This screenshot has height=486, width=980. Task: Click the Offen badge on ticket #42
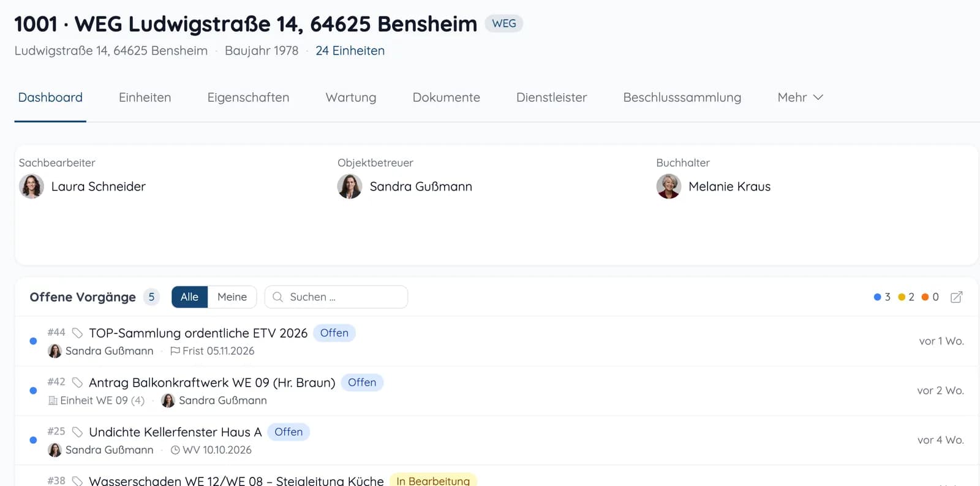click(x=362, y=382)
